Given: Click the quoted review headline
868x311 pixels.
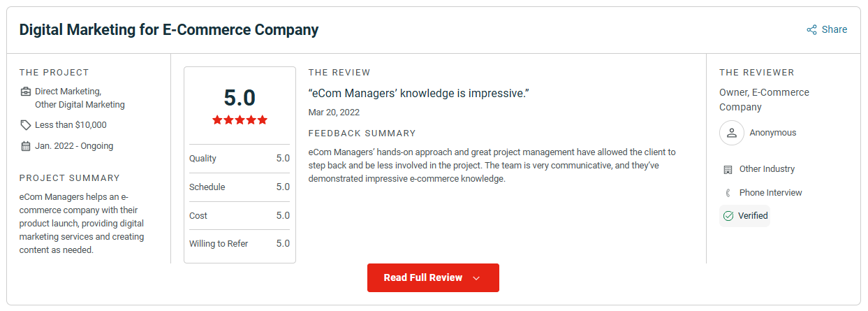Looking at the screenshot, I should coord(418,93).
